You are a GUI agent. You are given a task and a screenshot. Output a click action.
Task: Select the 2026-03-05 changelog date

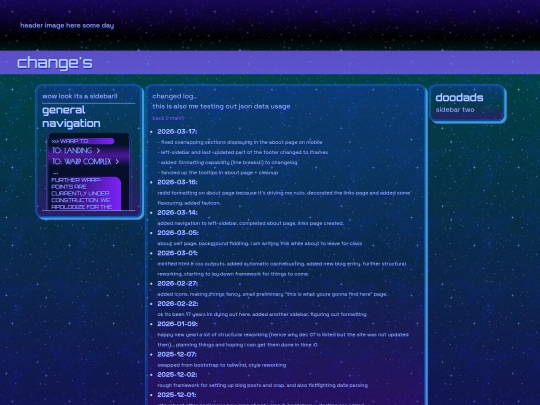[178, 233]
